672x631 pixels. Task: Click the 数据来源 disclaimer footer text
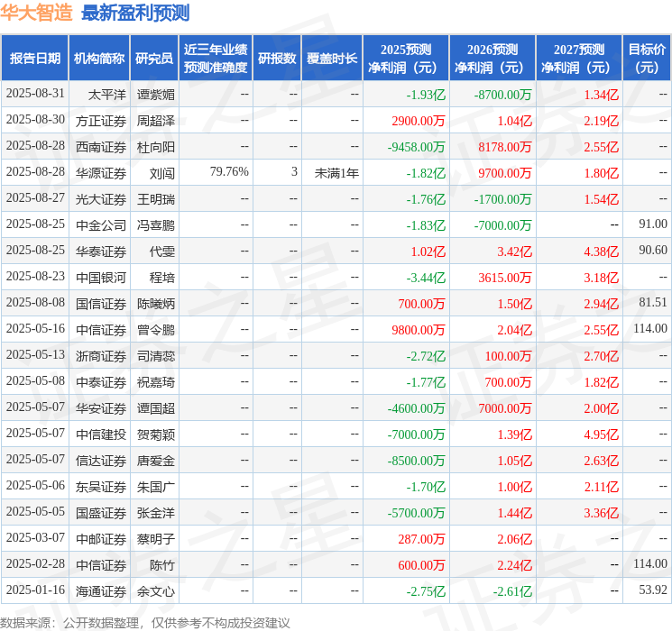(x=145, y=622)
